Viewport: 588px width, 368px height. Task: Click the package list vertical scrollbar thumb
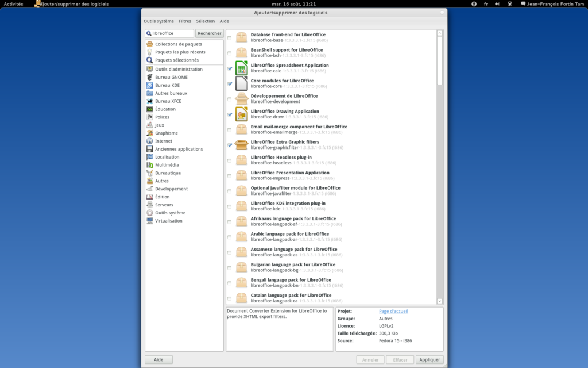[x=440, y=60]
